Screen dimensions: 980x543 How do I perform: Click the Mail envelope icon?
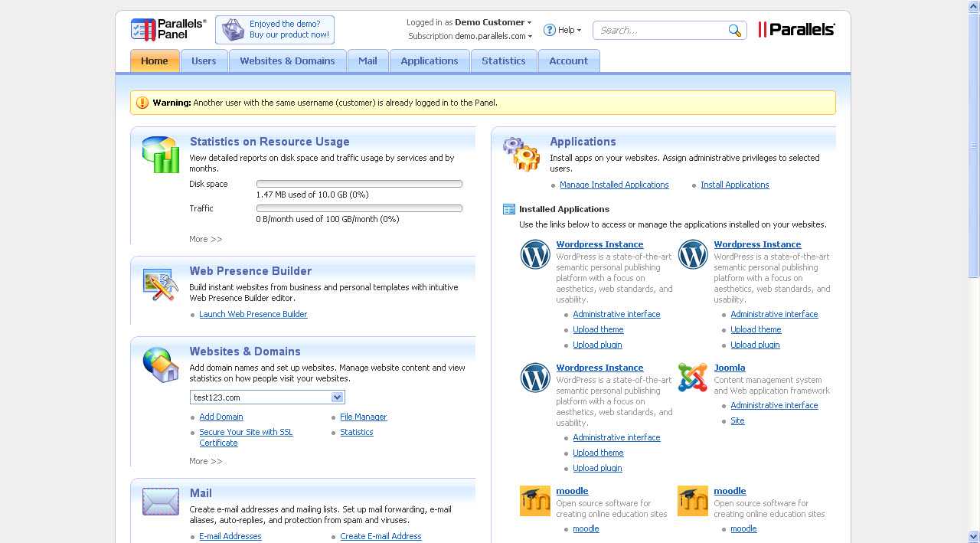point(161,502)
